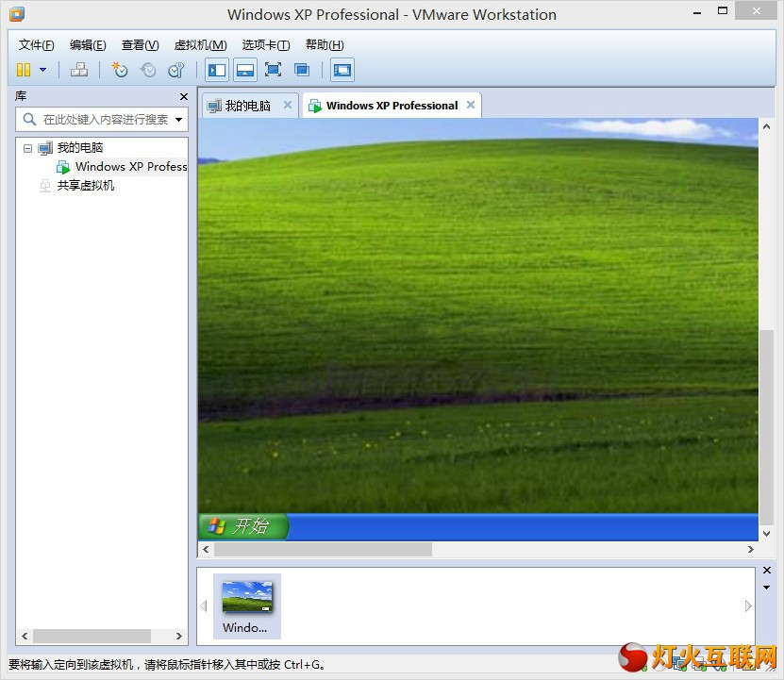Send Ctrl+Alt+Del to the virtual machine
This screenshot has height=680, width=784.
79,70
